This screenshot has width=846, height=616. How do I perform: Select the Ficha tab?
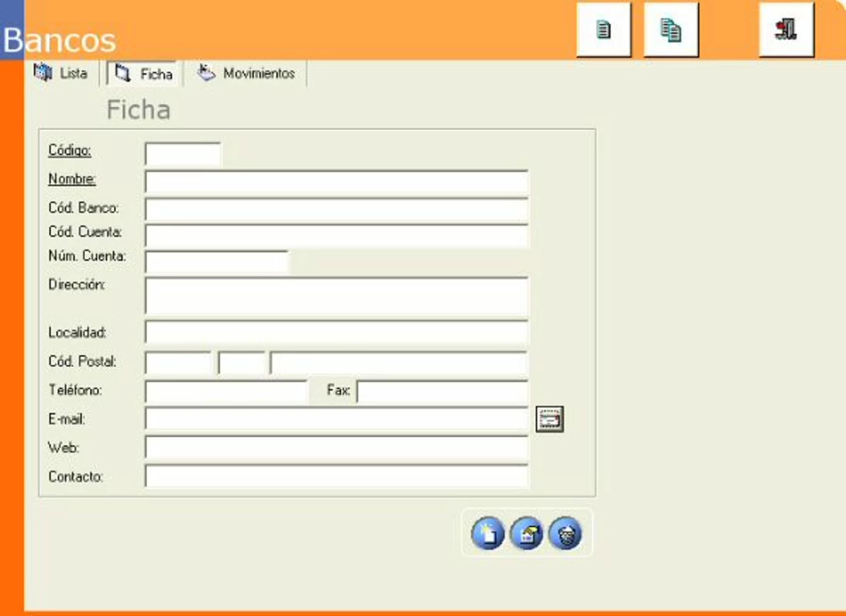tap(143, 73)
